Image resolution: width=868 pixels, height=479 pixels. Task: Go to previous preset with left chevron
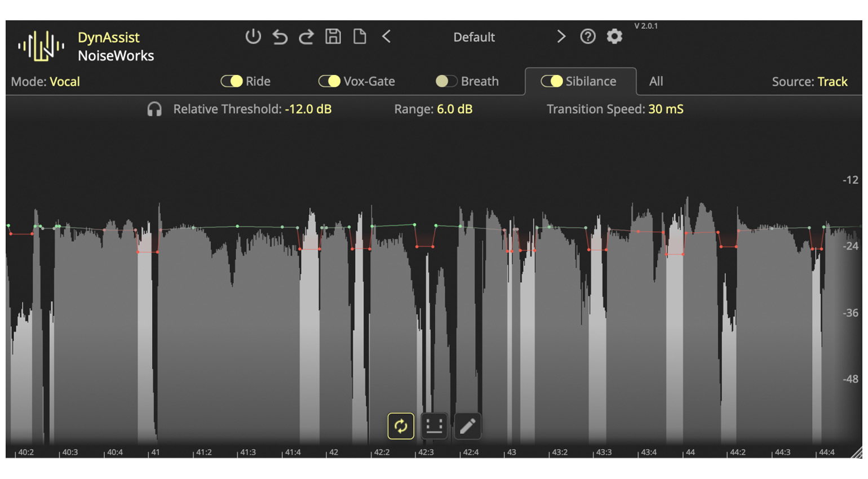[387, 37]
